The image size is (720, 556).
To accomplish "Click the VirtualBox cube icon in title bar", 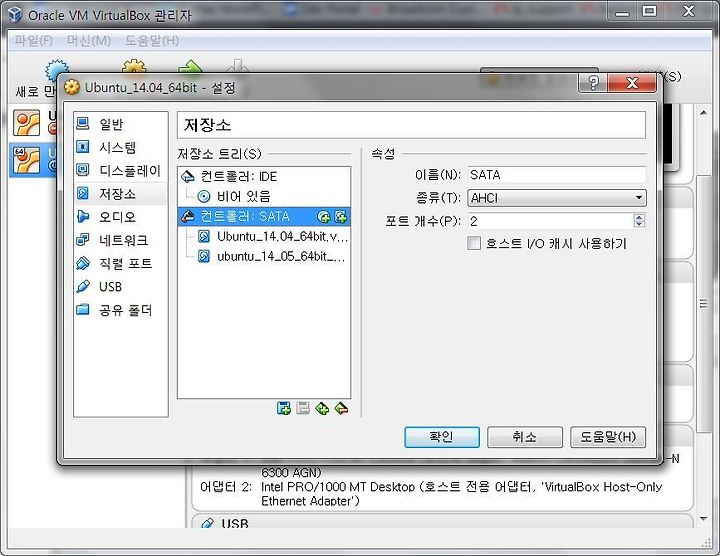I will click(x=16, y=14).
